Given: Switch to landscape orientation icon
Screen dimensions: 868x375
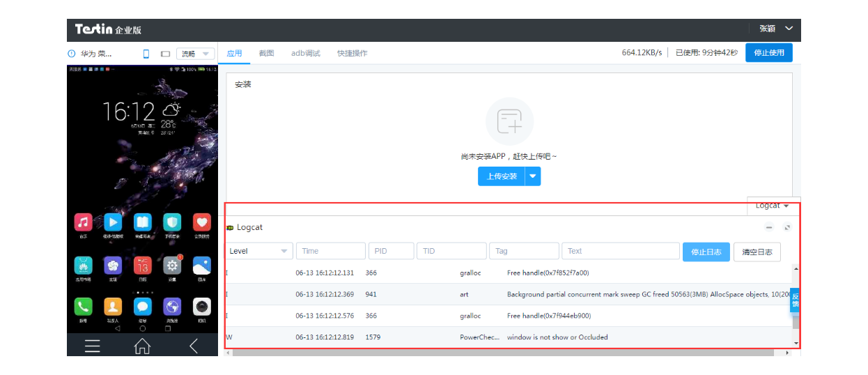Looking at the screenshot, I should [x=166, y=54].
